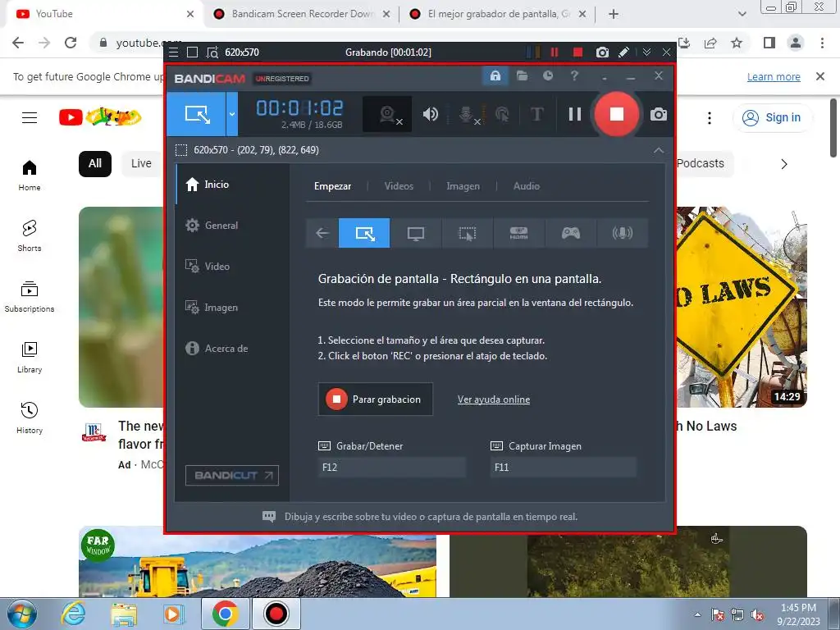Toggle speaker sound icon in Bandicam toolbar

pyautogui.click(x=431, y=114)
